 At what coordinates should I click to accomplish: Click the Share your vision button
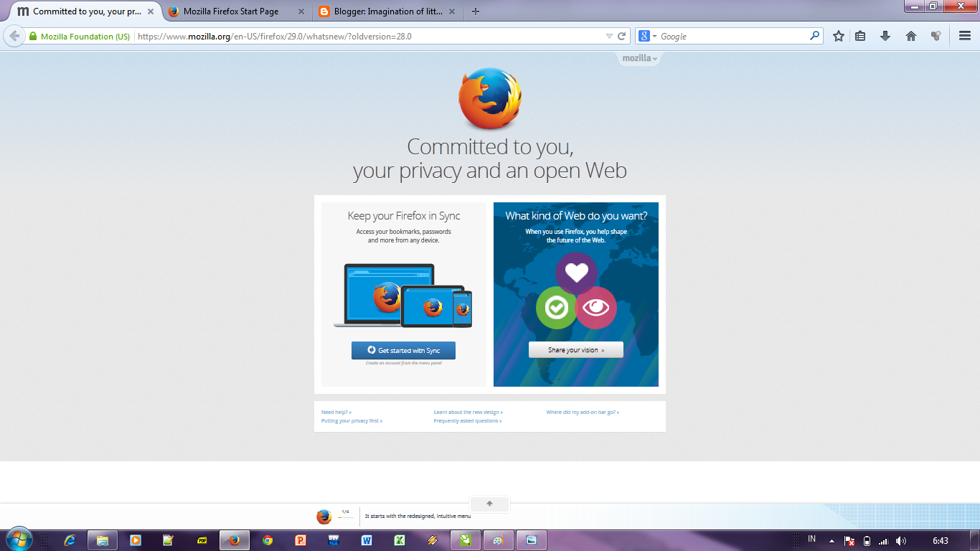point(576,349)
